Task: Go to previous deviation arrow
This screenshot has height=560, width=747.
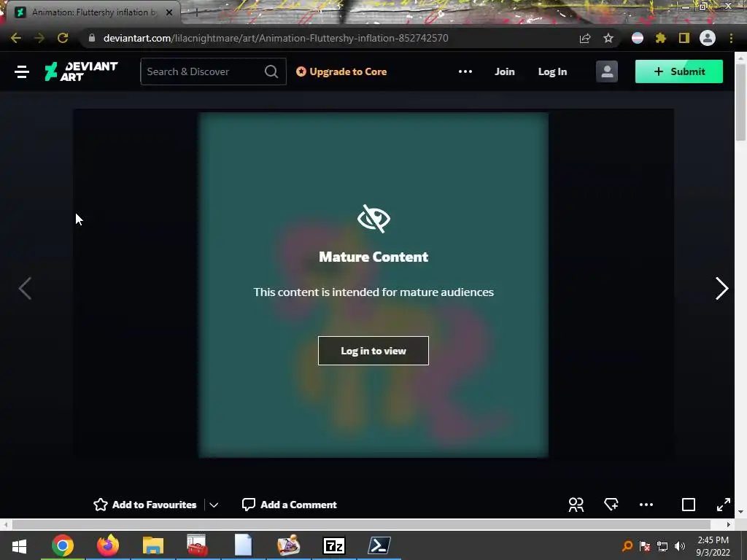Action: (x=25, y=289)
